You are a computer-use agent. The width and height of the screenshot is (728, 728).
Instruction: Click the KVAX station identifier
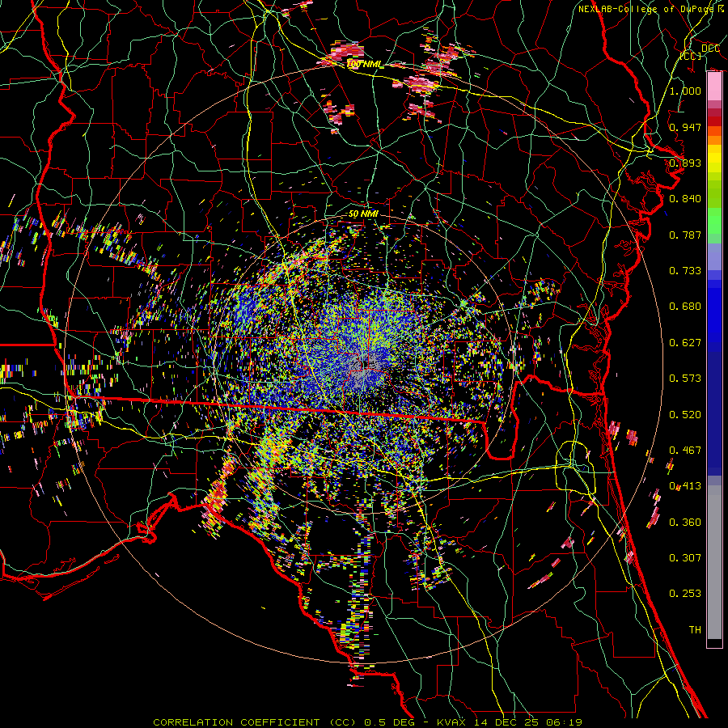(x=451, y=722)
